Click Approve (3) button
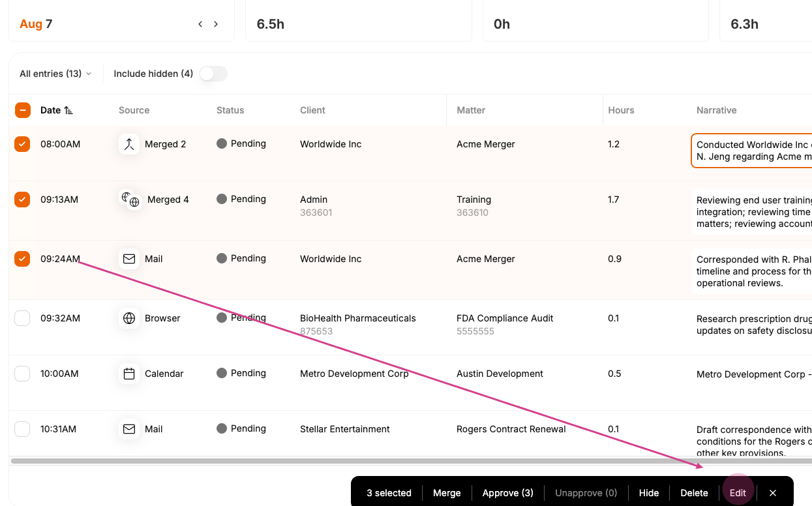The width and height of the screenshot is (812, 506). pyautogui.click(x=508, y=493)
